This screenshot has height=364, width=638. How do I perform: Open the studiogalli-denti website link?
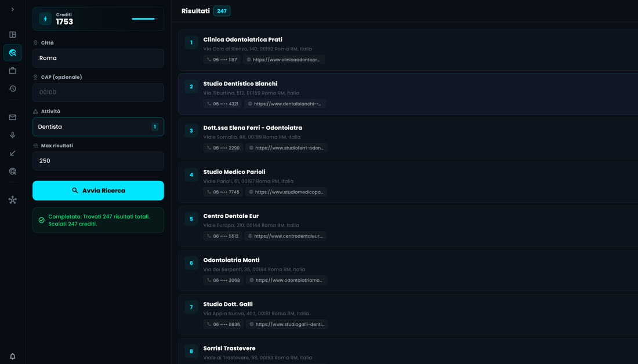(287, 325)
